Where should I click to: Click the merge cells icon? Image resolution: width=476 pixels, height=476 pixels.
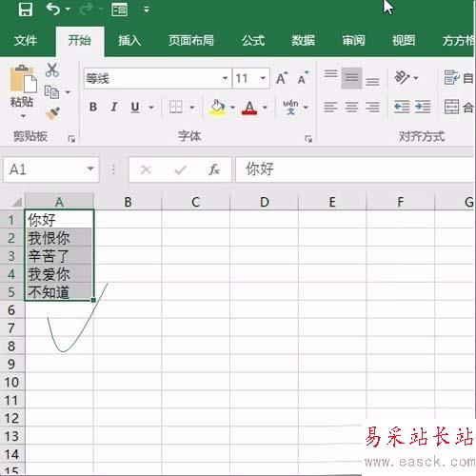(x=451, y=107)
